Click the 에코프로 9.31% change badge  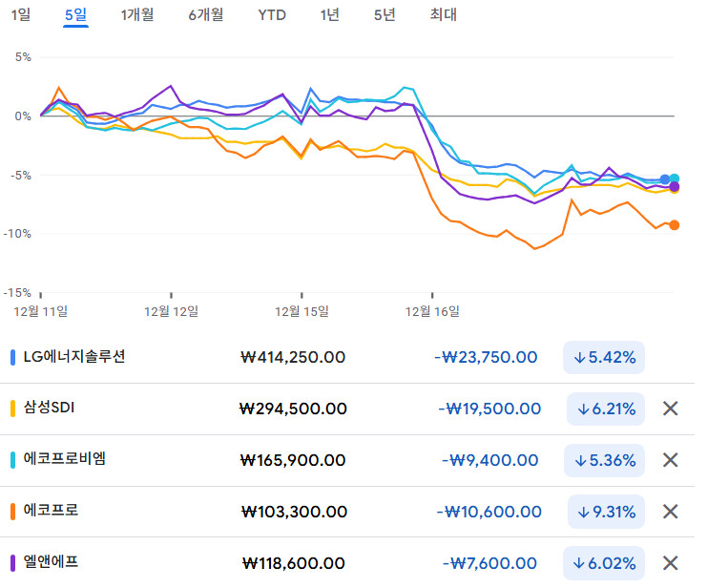605,512
